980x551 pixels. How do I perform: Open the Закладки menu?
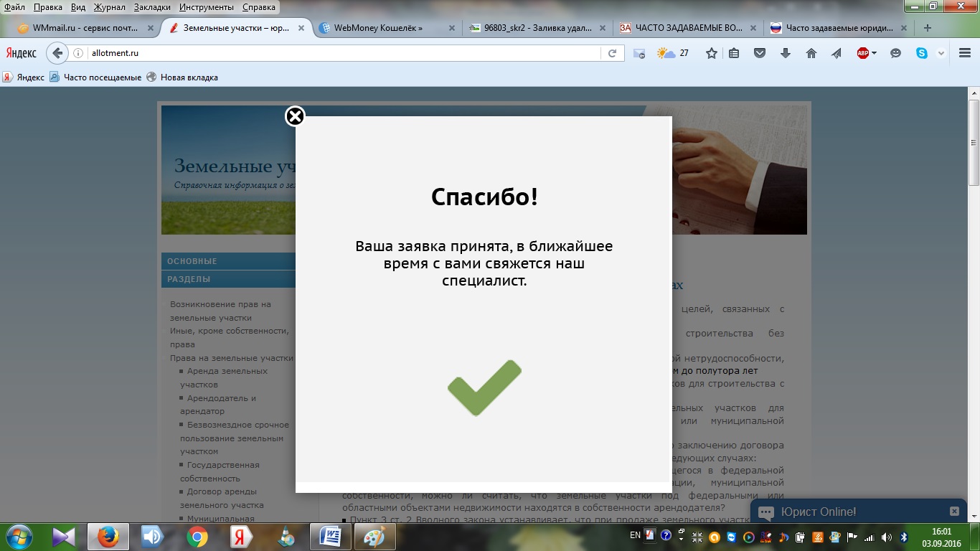click(x=152, y=7)
